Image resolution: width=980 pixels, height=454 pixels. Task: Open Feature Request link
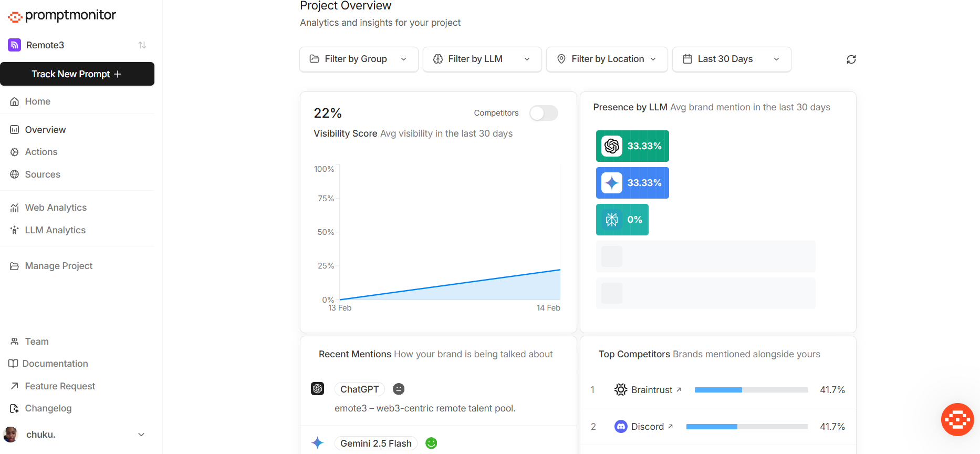(60, 386)
